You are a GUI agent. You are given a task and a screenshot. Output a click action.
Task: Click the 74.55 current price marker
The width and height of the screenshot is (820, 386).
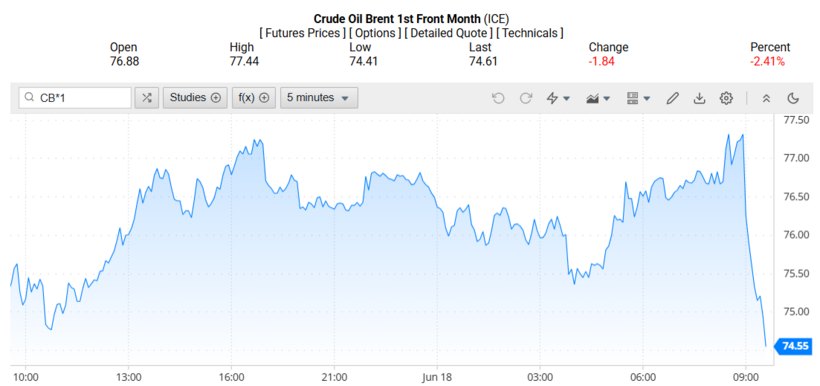[x=794, y=346]
